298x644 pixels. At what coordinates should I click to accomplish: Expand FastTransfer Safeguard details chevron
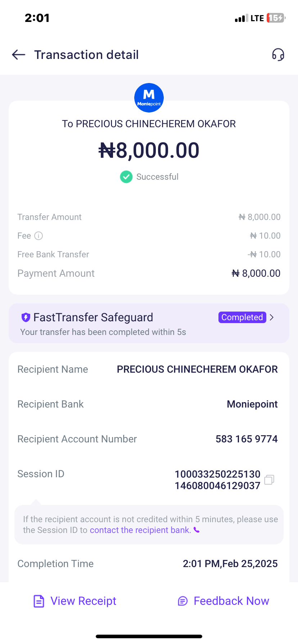coord(272,317)
